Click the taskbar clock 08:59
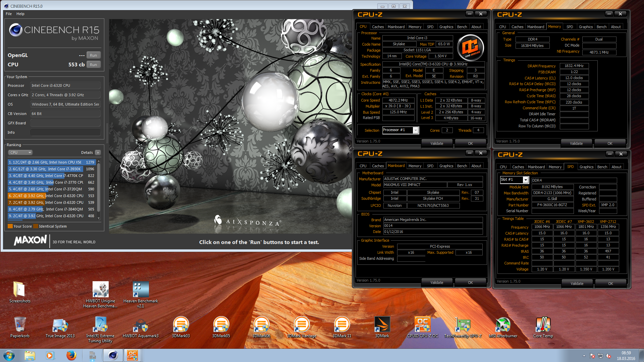644x362 pixels. (x=626, y=356)
